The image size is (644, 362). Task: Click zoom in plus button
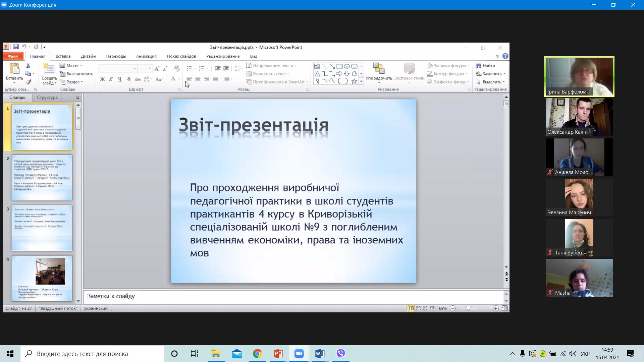495,308
